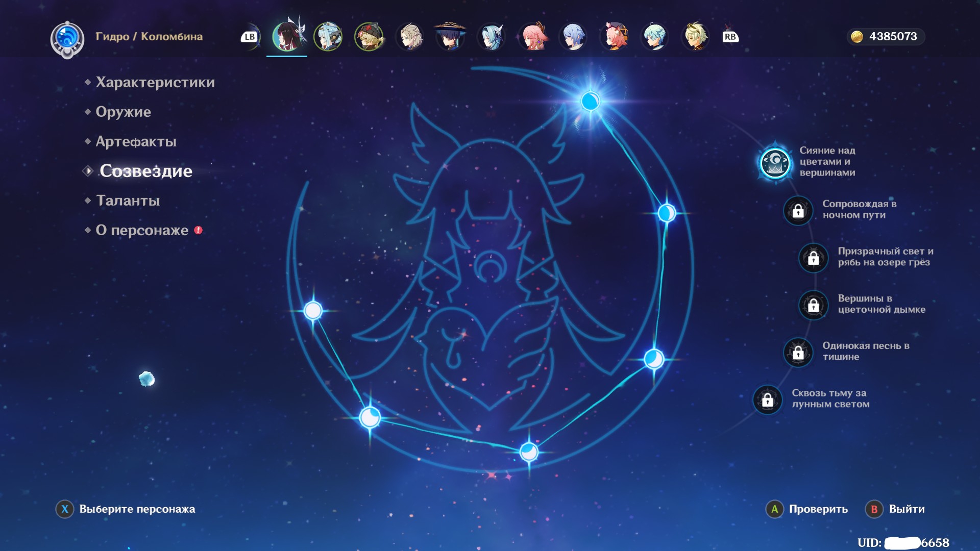This screenshot has height=551, width=980.
Task: Select locked 'Сквозь тьму за лунным светом' icon
Action: coord(768,400)
